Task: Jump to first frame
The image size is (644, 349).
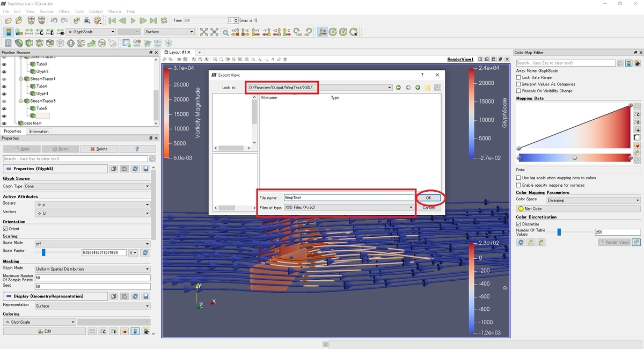Action: tap(112, 20)
